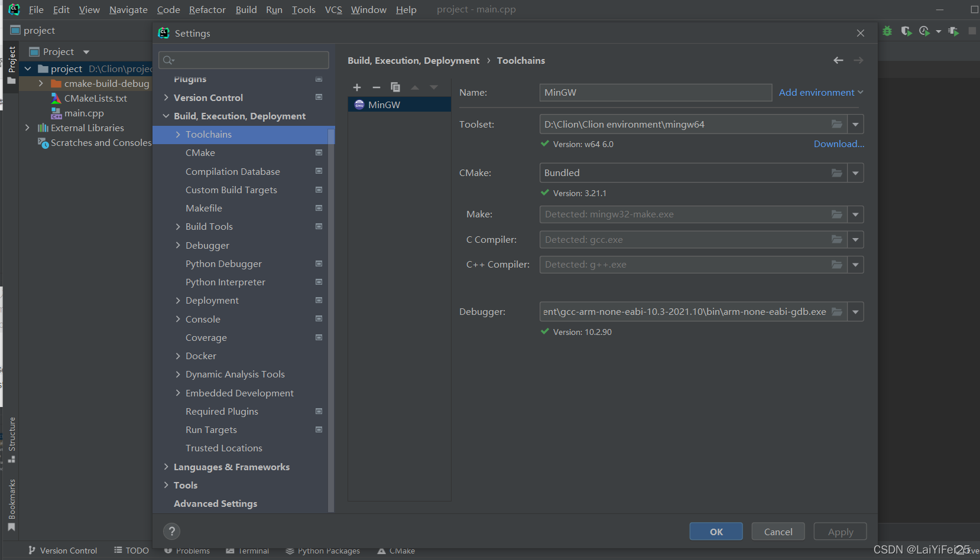Add a new toolchain with plus icon
The width and height of the screenshot is (980, 560).
point(357,87)
